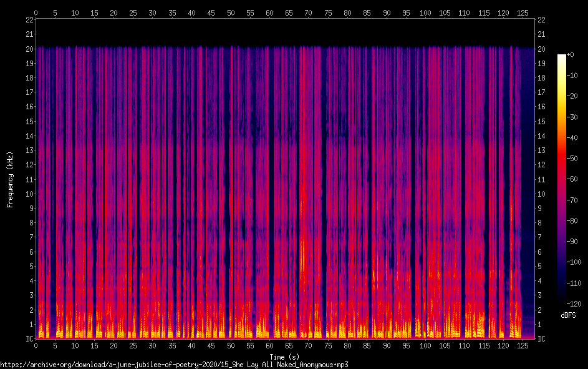Click "20" on the right frequency axis
588x369 pixels.
coord(541,49)
